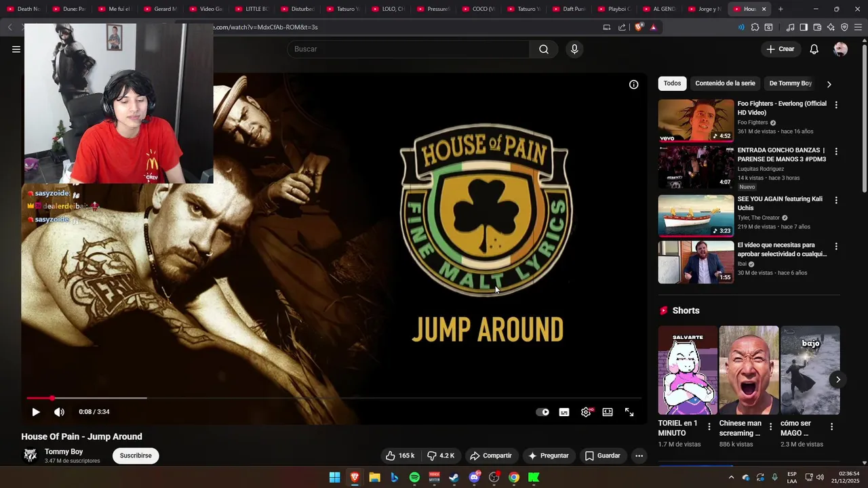Open a new browser tab with plus
This screenshot has height=488, width=868.
coord(781,9)
